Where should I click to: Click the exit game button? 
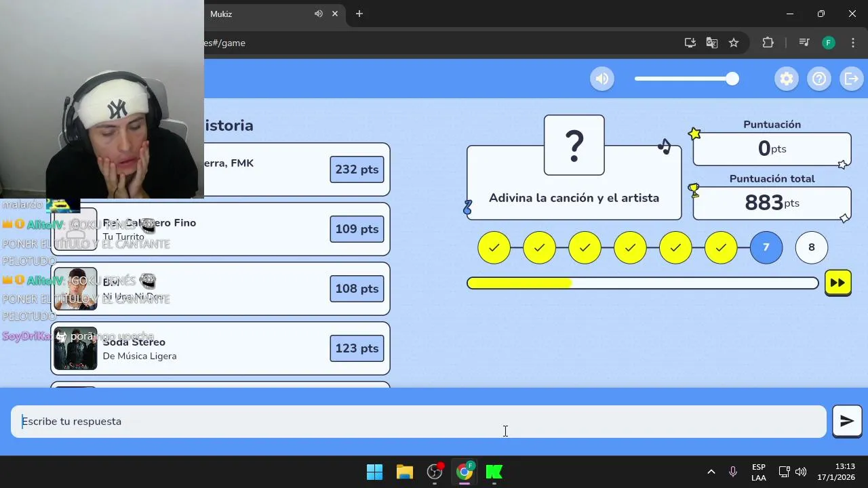(852, 79)
